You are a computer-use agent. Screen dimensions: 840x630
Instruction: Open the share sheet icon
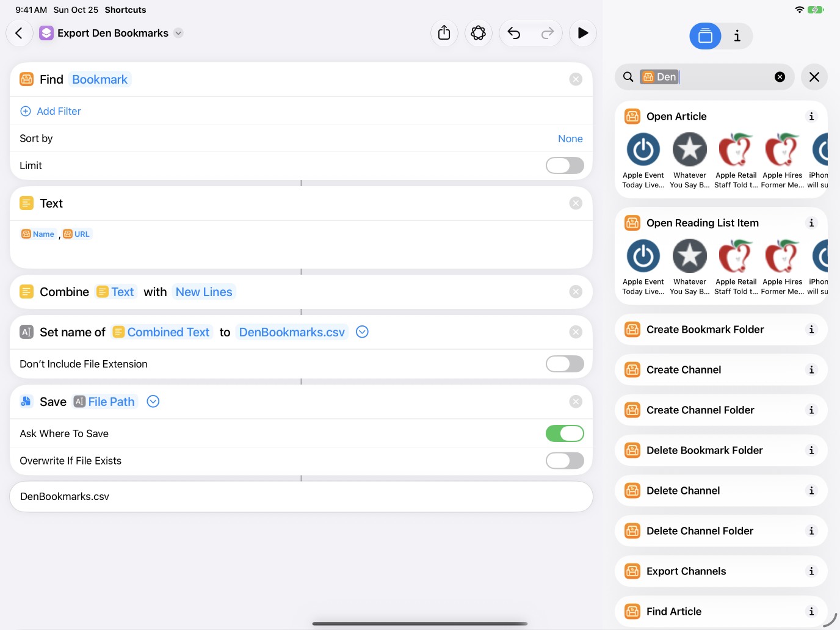(x=444, y=33)
